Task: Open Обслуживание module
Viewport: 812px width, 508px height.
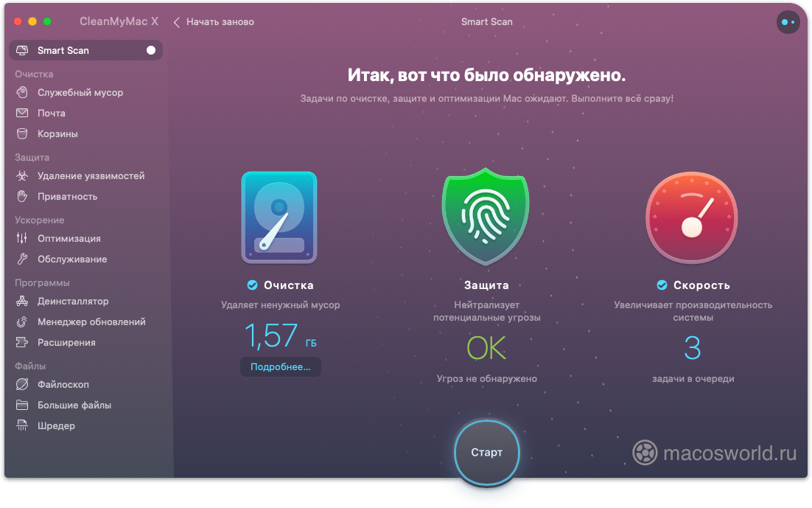Action: click(x=72, y=260)
